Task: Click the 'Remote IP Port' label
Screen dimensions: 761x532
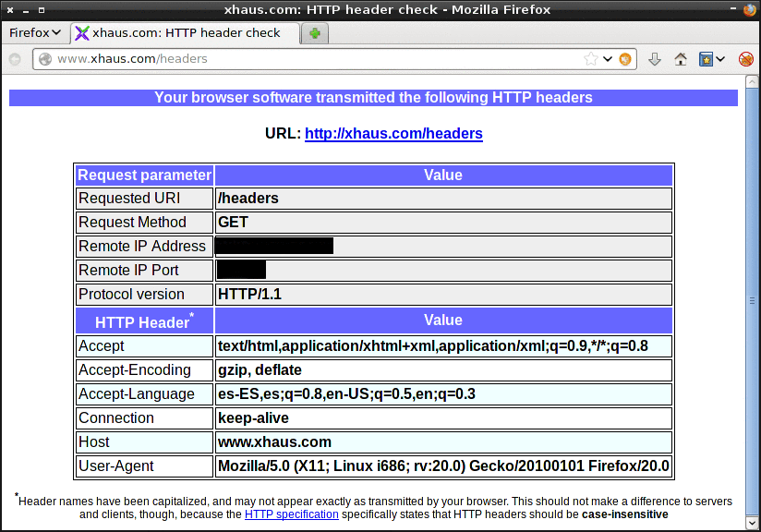Action: [x=128, y=270]
